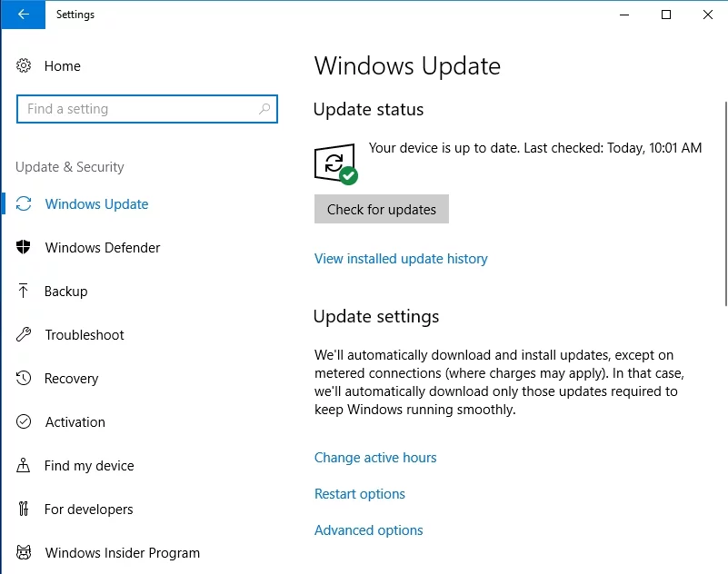
Task: Open Change active hours link
Action: pos(375,458)
